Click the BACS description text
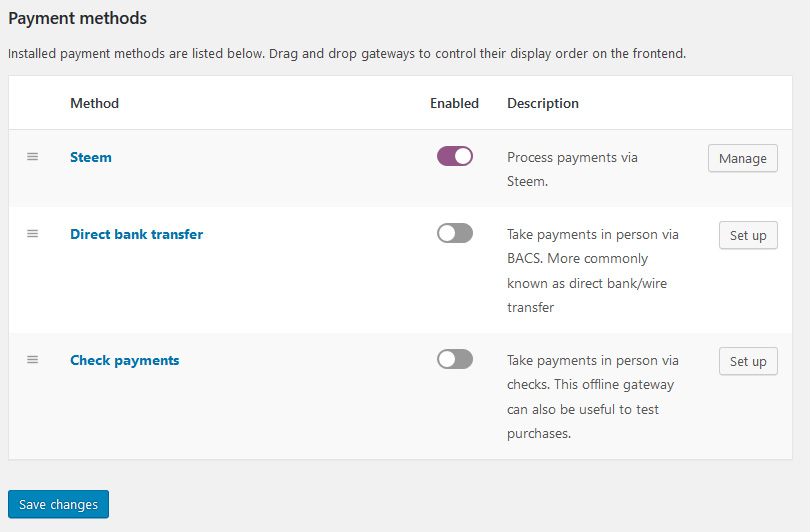This screenshot has width=810, height=532. tap(593, 271)
